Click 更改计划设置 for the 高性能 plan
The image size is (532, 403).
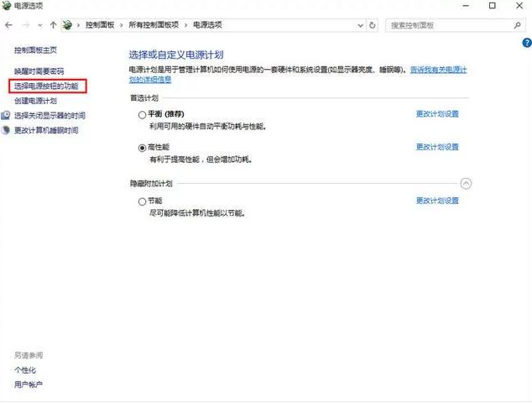pyautogui.click(x=437, y=147)
